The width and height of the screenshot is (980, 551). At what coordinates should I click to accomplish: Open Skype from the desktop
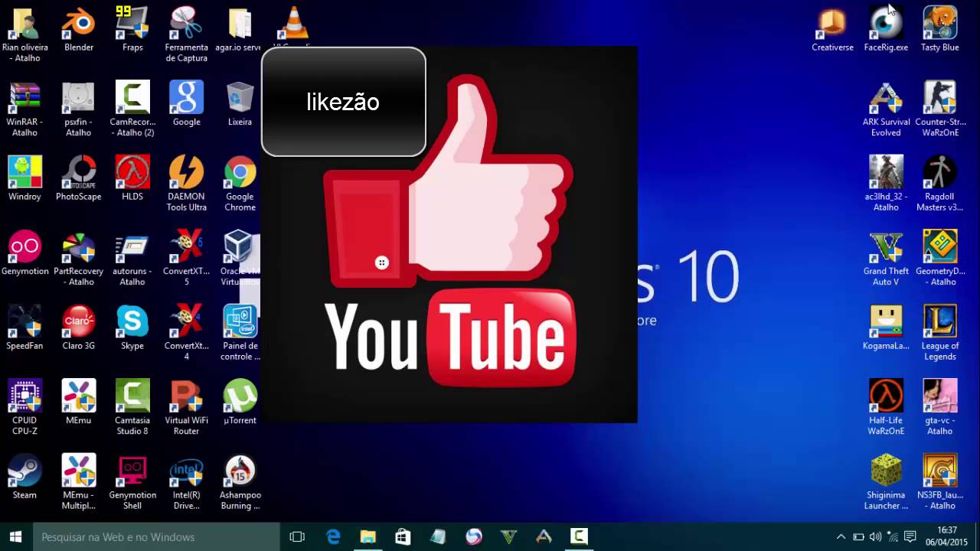(x=132, y=328)
